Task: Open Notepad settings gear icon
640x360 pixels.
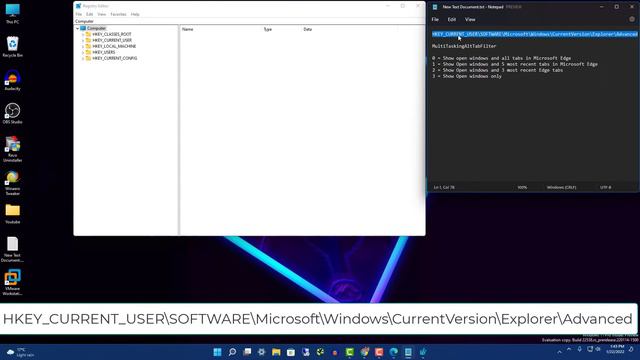Action: click(x=632, y=19)
